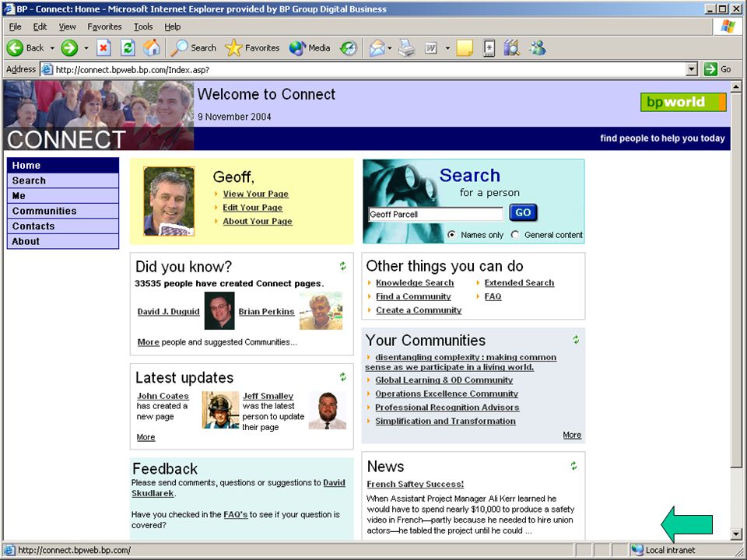Open the View Your Page link

point(255,194)
